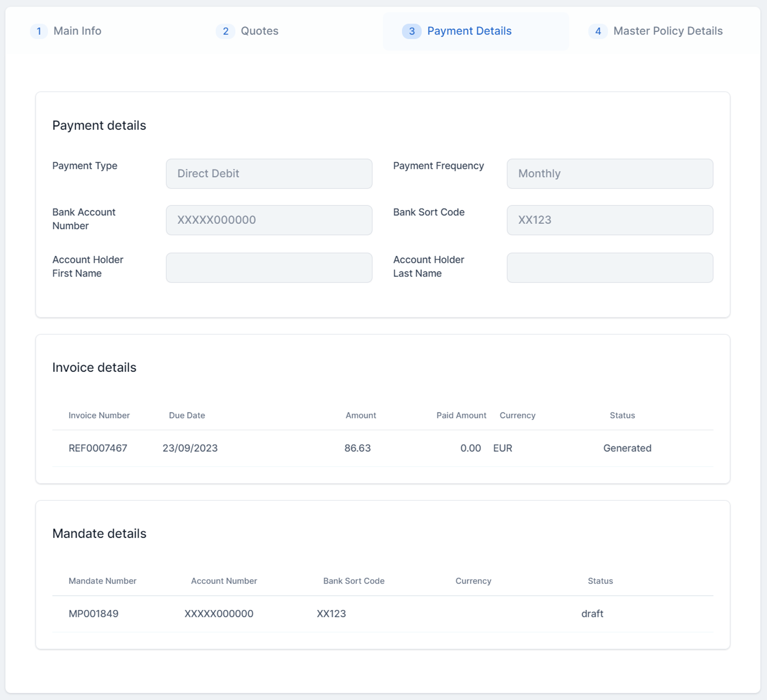Image resolution: width=767 pixels, height=700 pixels.
Task: Switch to the Quotes step tab
Action: click(259, 31)
